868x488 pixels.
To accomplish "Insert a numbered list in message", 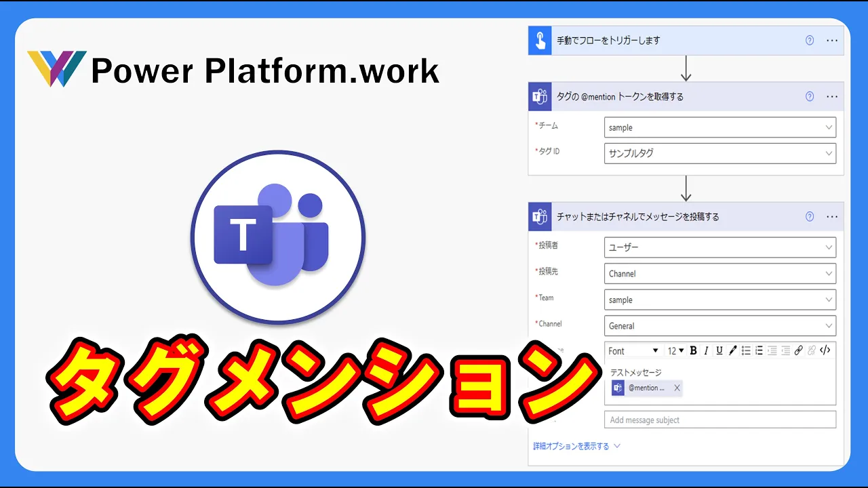I will [759, 350].
